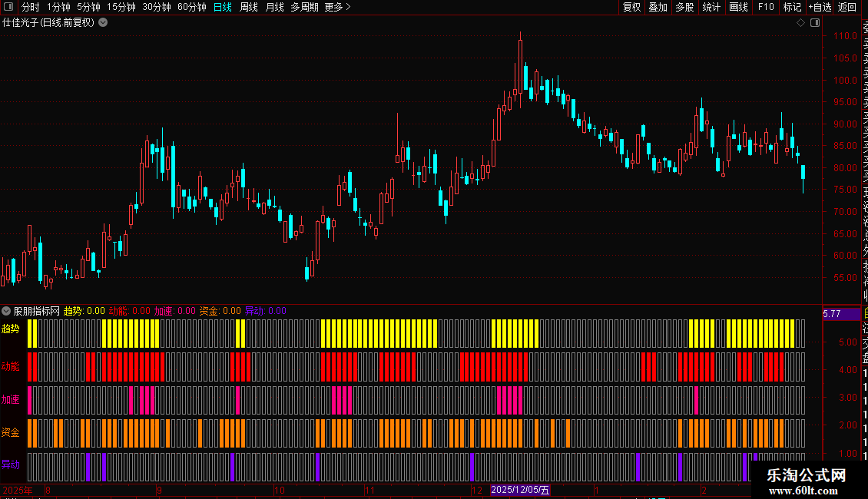Select the 5分钟 period

click(x=88, y=7)
